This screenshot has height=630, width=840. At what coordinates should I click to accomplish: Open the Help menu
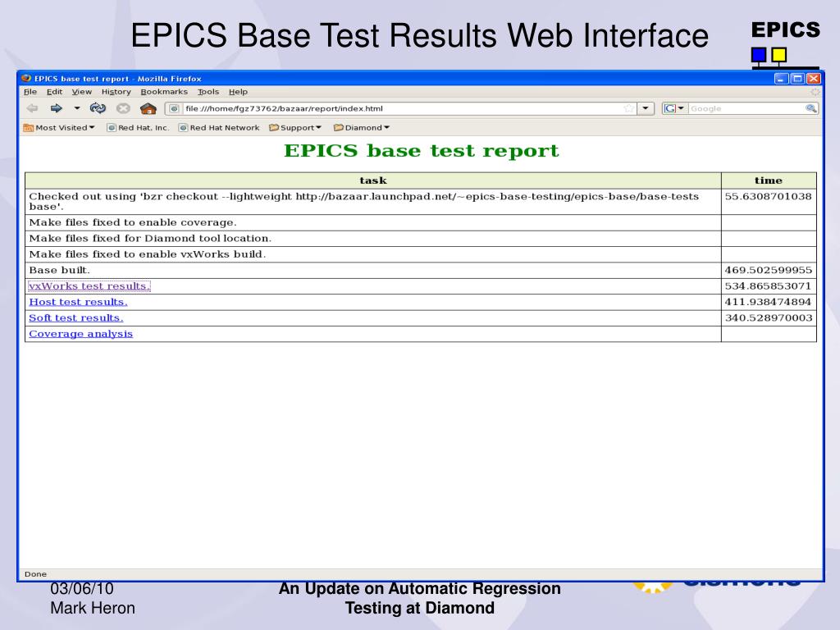coord(239,92)
